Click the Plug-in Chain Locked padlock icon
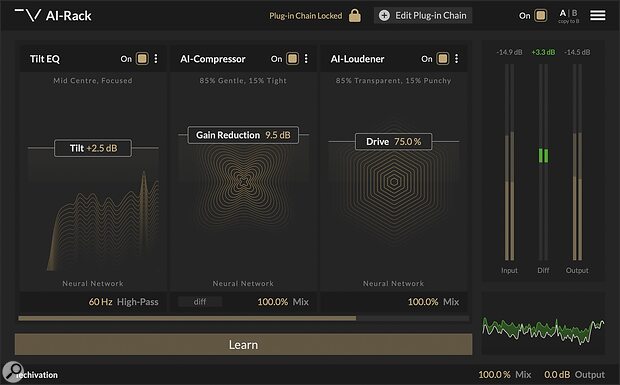Viewport: 620px width, 385px height. click(355, 15)
